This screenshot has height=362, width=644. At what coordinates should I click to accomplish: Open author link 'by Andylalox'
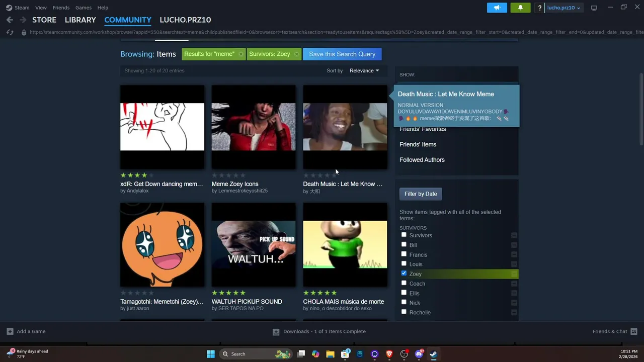coord(134,191)
